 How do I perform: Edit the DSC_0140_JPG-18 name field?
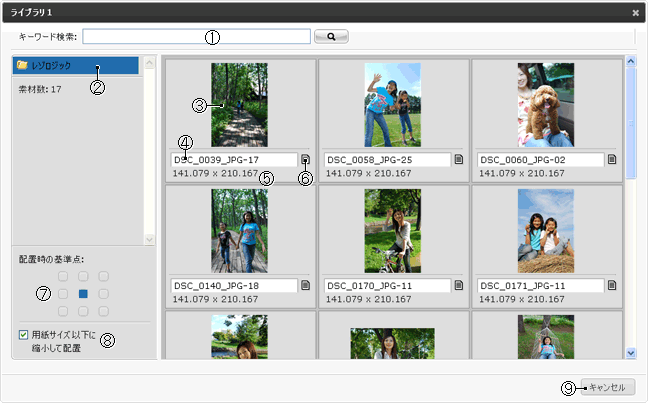tap(234, 286)
